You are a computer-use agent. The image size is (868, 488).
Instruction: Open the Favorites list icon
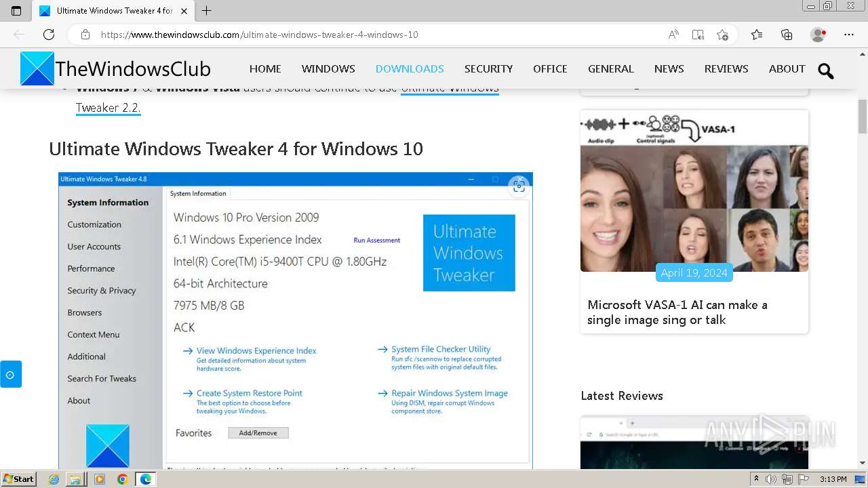coord(757,35)
